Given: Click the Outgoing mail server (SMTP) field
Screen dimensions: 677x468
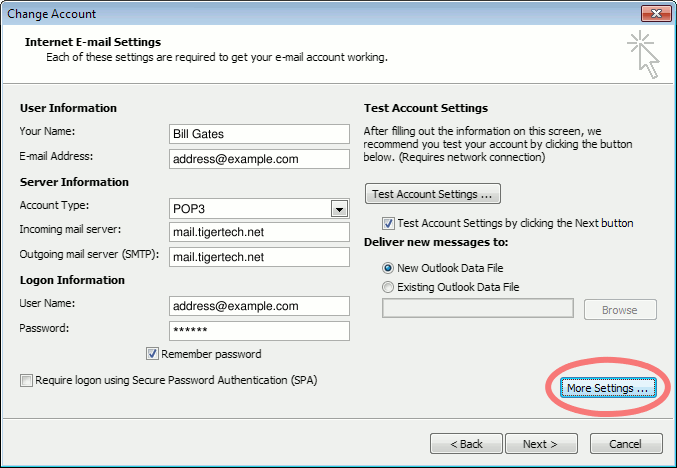Looking at the screenshot, I should (x=259, y=257).
